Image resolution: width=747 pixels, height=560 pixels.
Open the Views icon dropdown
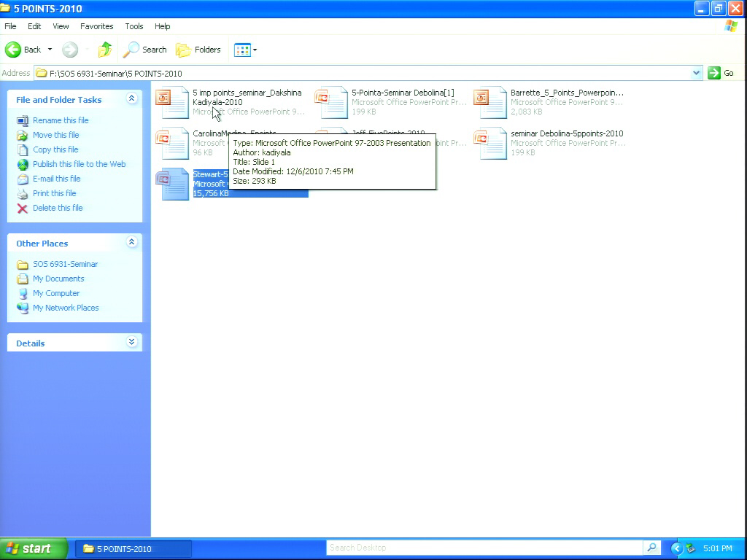pos(245,50)
